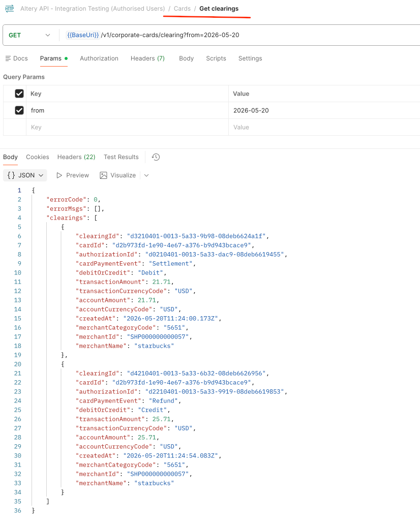
Task: Click clearingId value starting d4210401
Action: click(x=196, y=373)
